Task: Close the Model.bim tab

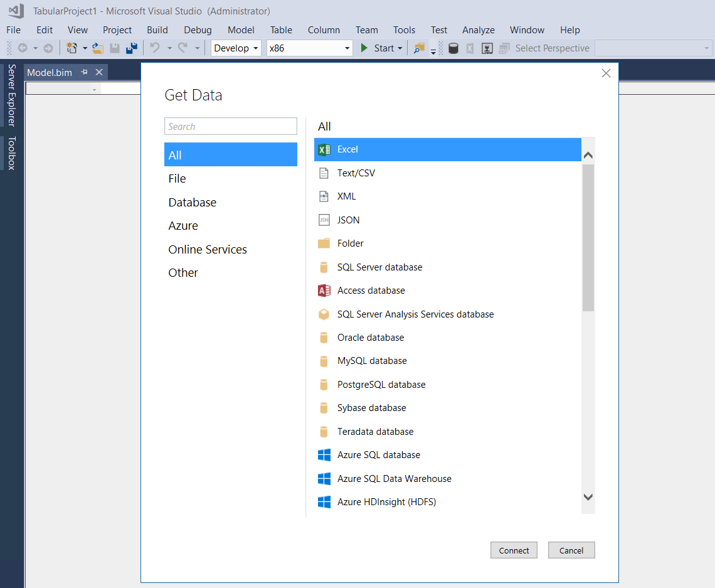Action: pyautogui.click(x=99, y=72)
